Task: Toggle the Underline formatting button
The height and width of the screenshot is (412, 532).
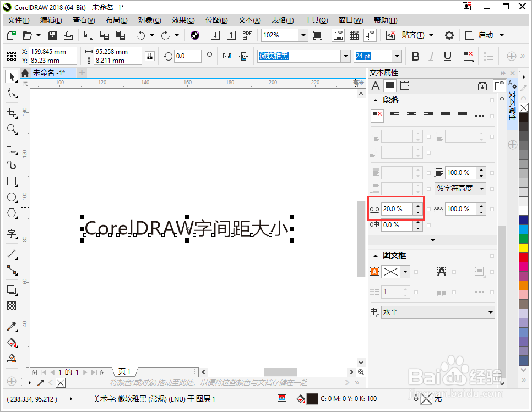Action: (x=448, y=56)
